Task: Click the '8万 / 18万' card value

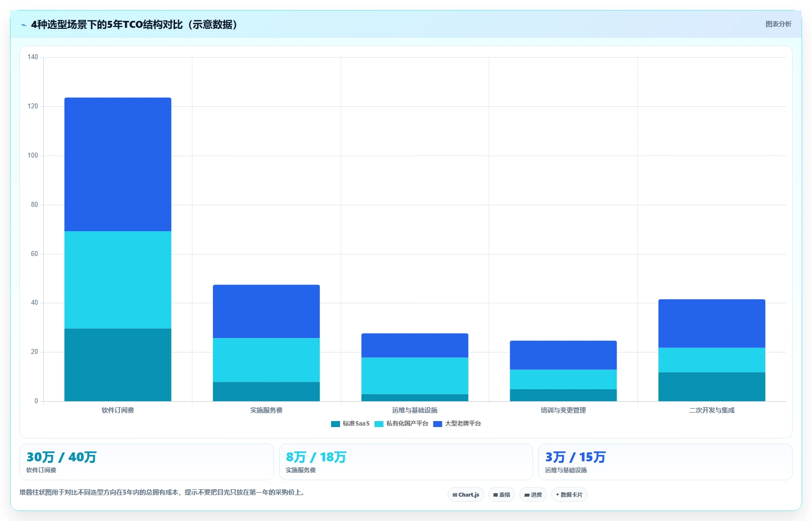Action: coord(316,457)
